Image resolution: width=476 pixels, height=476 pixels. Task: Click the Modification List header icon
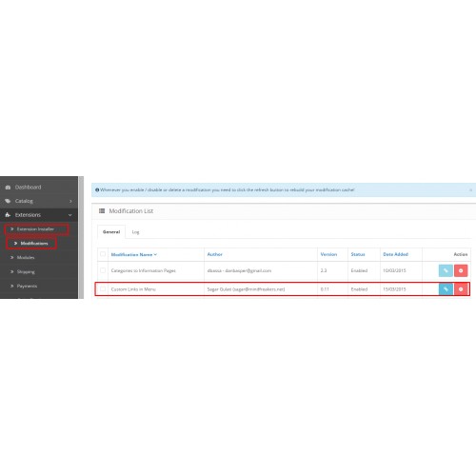102,210
